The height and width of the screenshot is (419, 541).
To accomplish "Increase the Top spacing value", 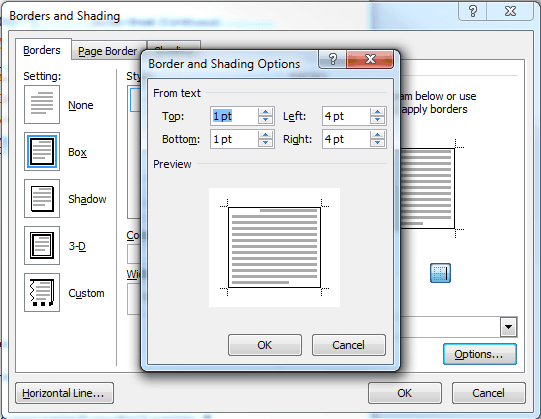I will 265,112.
